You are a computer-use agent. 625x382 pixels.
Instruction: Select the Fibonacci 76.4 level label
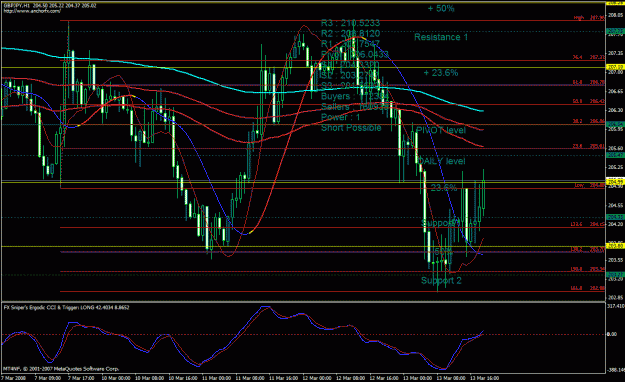click(578, 57)
